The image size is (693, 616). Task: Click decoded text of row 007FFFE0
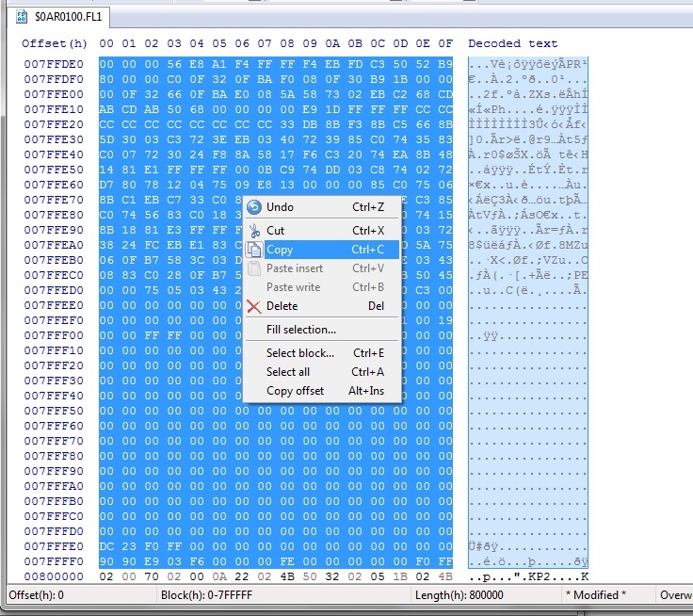pyautogui.click(x=528, y=546)
